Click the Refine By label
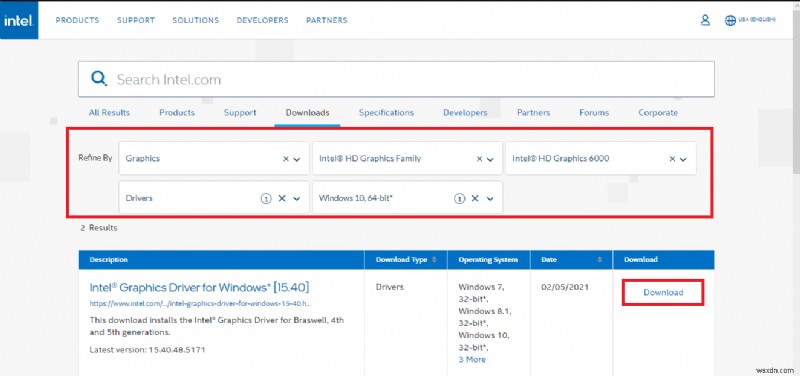Screen dimensions: 800x376 click(x=95, y=158)
